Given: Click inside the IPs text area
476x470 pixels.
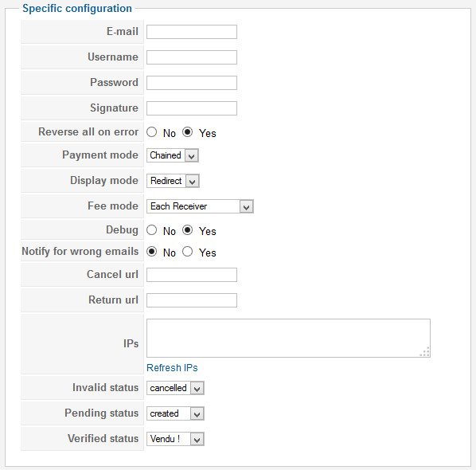Looking at the screenshot, I should (288, 338).
